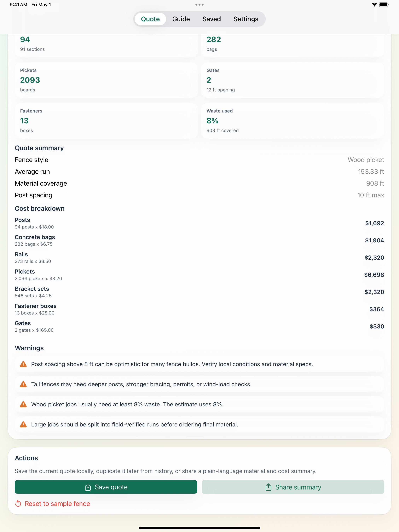Tap the Pickets 2093 boards card
The width and height of the screenshot is (399, 532).
(106, 80)
